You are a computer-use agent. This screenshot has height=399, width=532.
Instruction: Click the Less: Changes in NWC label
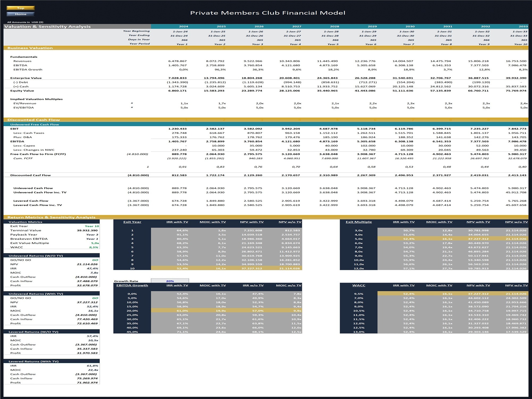(34, 150)
